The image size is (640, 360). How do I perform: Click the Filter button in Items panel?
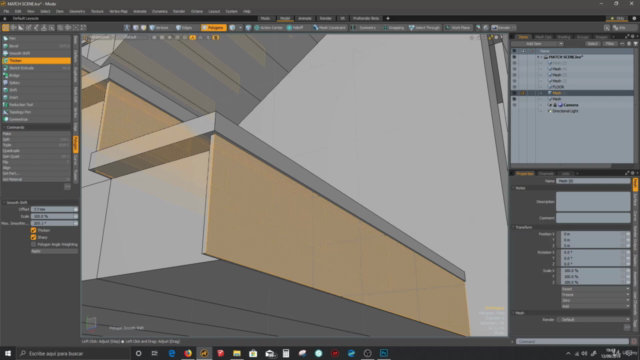click(609, 44)
